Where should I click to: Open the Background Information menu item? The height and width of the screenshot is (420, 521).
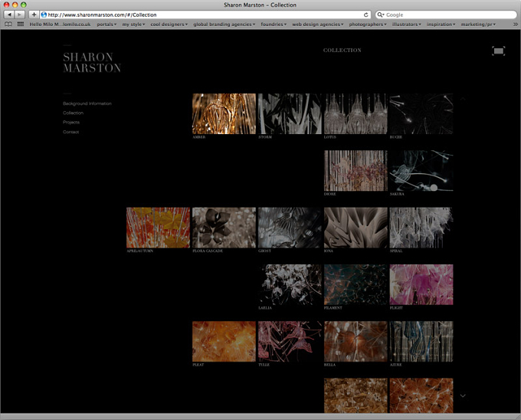pos(87,103)
